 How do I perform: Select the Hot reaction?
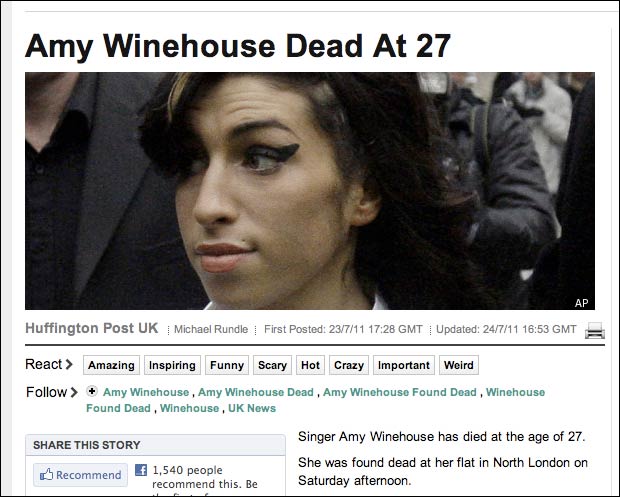tap(310, 365)
